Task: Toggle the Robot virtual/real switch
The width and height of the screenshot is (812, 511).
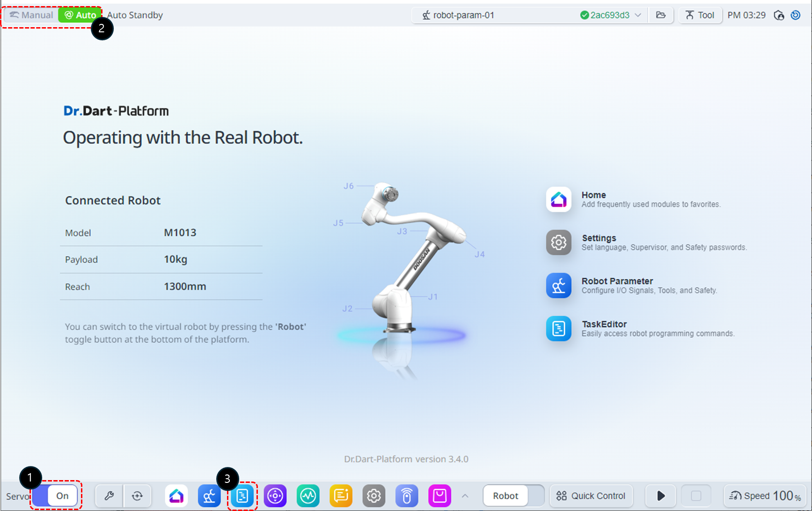Action: tap(513, 496)
